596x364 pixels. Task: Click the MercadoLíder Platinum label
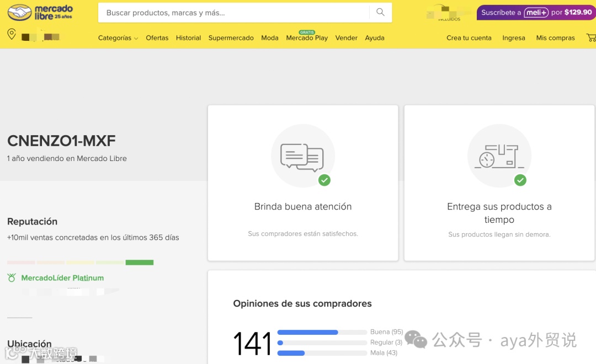coord(62,278)
